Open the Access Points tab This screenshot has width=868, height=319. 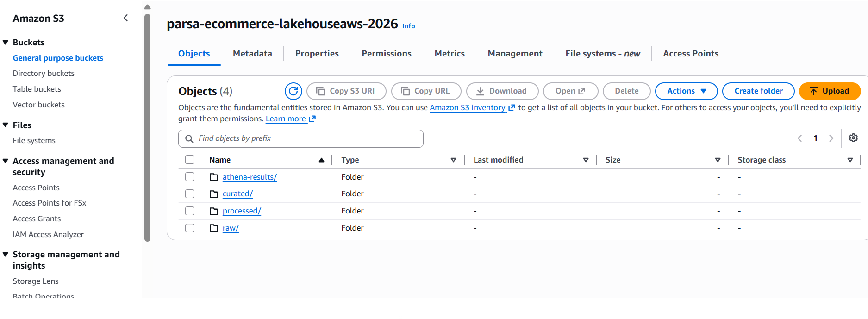(x=691, y=54)
